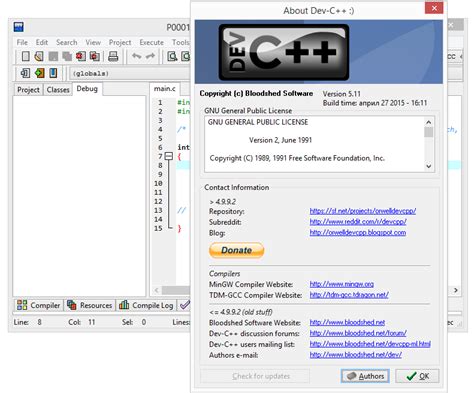Click the Undo arrow in the toolbar
The height and width of the screenshot is (393, 474).
coord(136,56)
